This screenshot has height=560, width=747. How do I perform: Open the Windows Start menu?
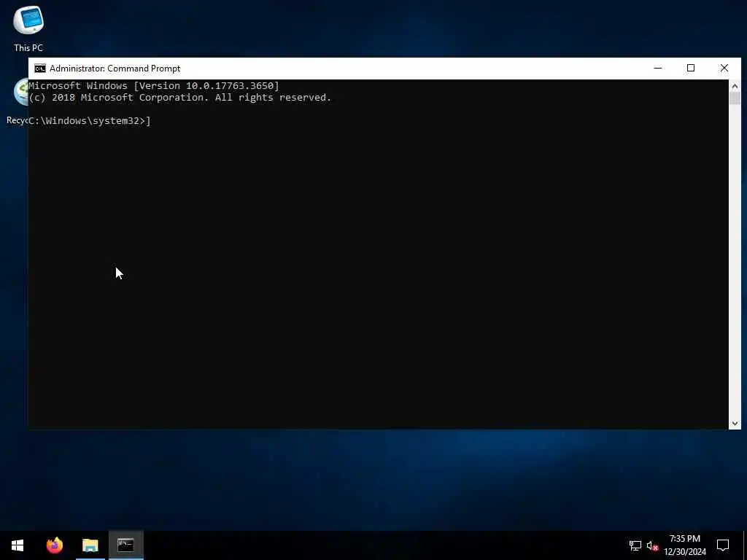point(18,545)
